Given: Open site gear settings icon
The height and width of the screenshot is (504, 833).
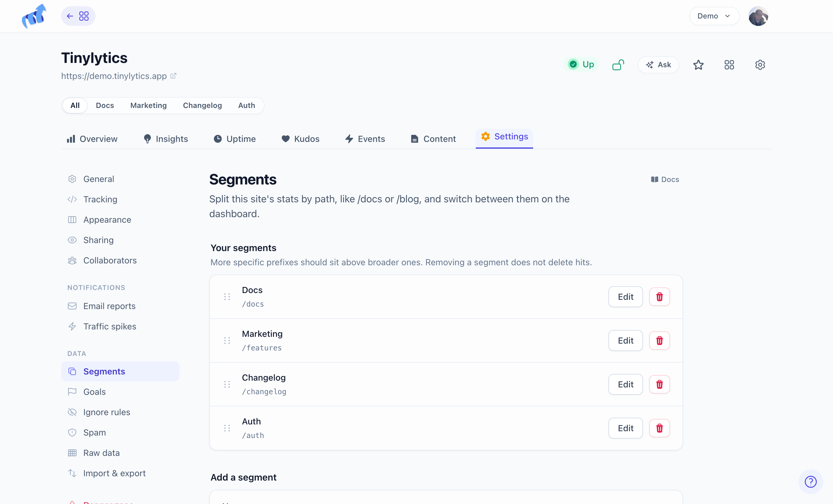Looking at the screenshot, I should coord(760,64).
